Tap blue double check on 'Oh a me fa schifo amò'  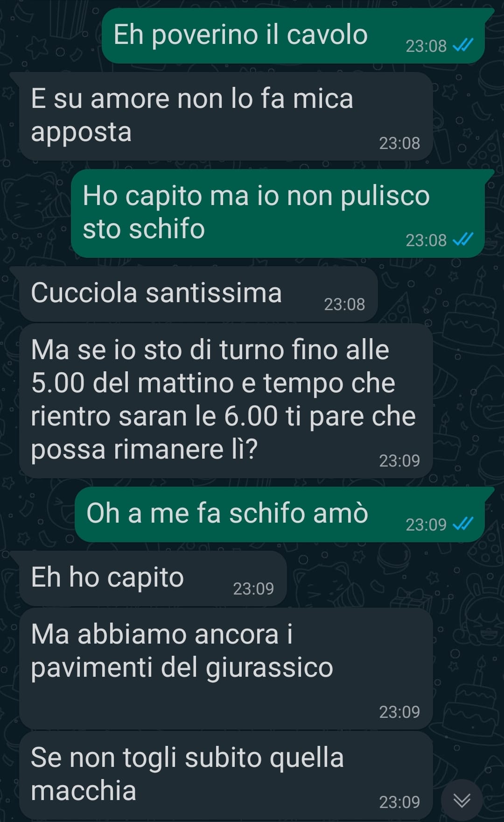[x=463, y=524]
